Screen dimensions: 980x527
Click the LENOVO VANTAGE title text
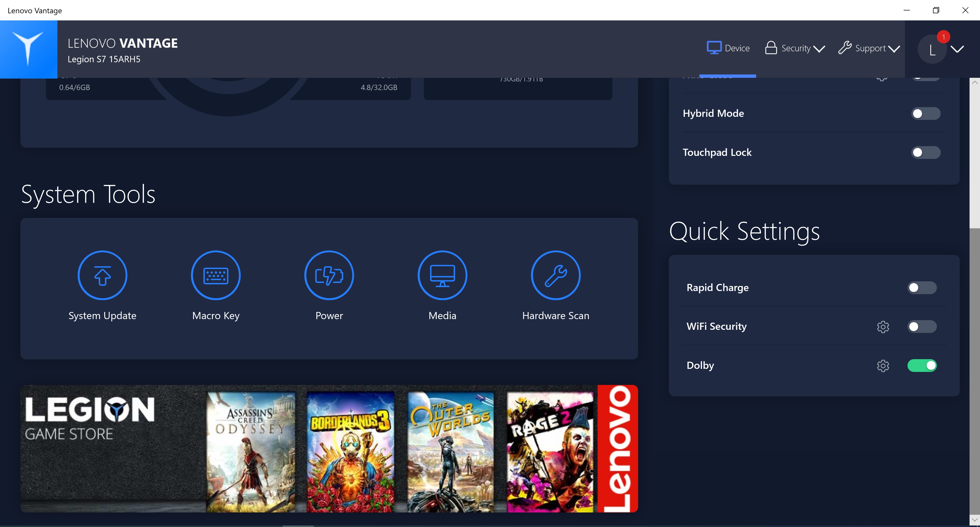point(123,43)
